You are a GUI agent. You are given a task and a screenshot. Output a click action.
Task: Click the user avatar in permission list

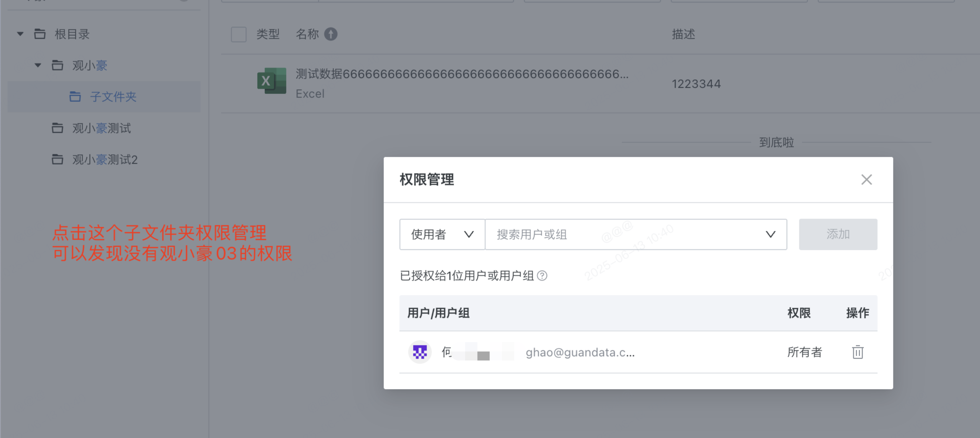coord(420,352)
